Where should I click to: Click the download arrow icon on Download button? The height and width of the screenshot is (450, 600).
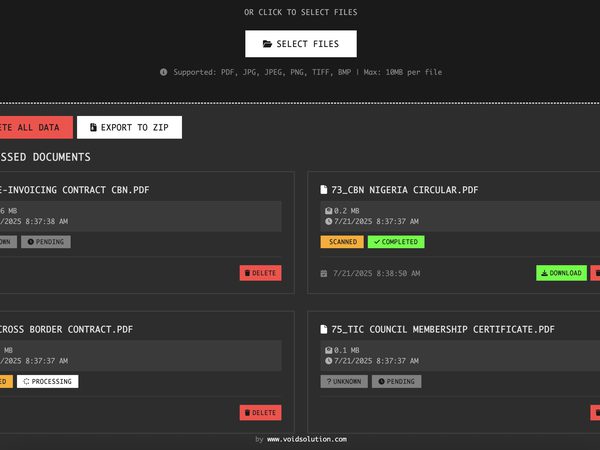point(544,273)
